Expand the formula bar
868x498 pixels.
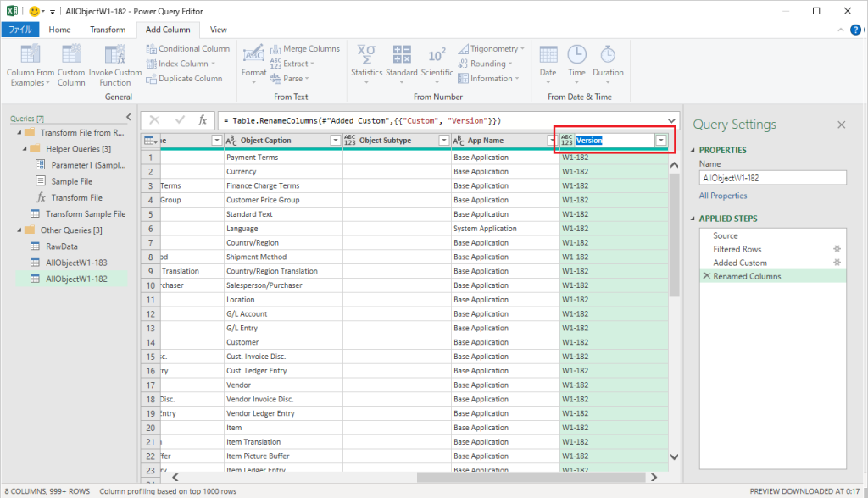coord(671,120)
